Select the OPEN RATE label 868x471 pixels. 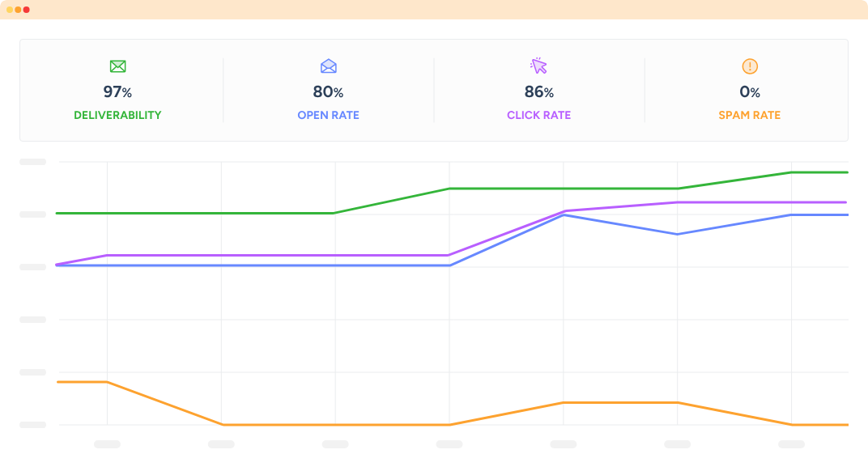(328, 115)
